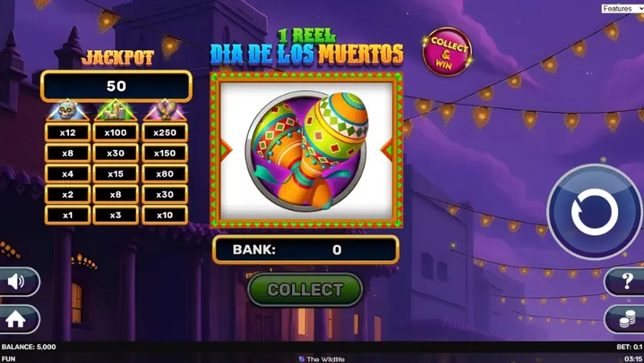This screenshot has width=644, height=363.
Task: Select the candles symbol paytable icon
Action: [x=115, y=110]
